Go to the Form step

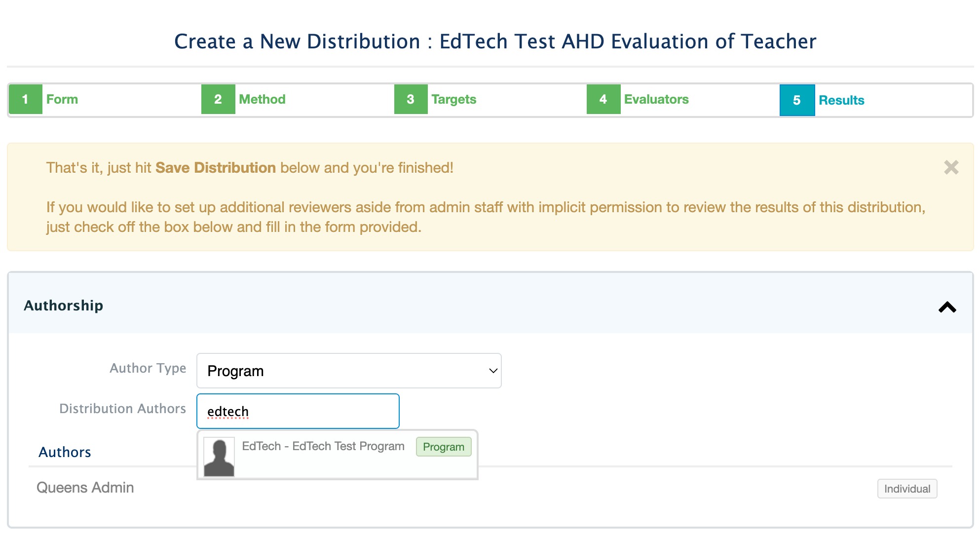coord(62,99)
